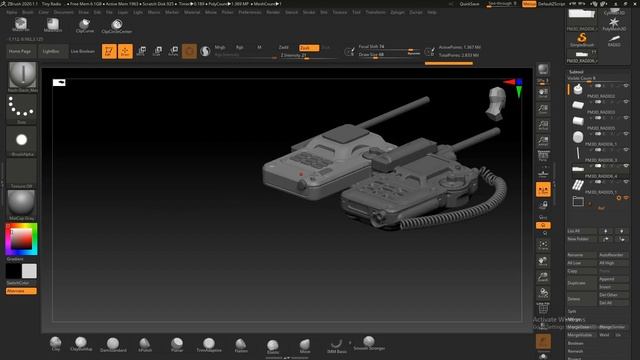Select the Rotate transform icon
Image resolution: width=640 pixels, height=360 pixels.
pyautogui.click(x=173, y=51)
